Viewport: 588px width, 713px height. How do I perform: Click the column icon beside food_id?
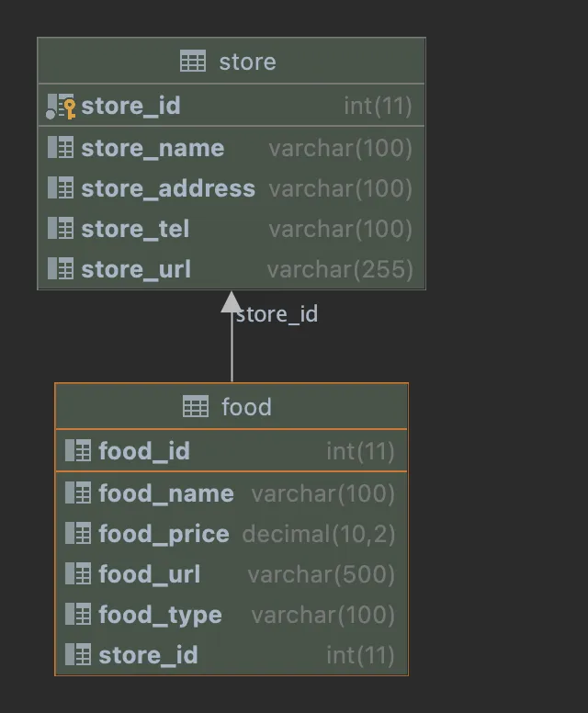(x=78, y=450)
